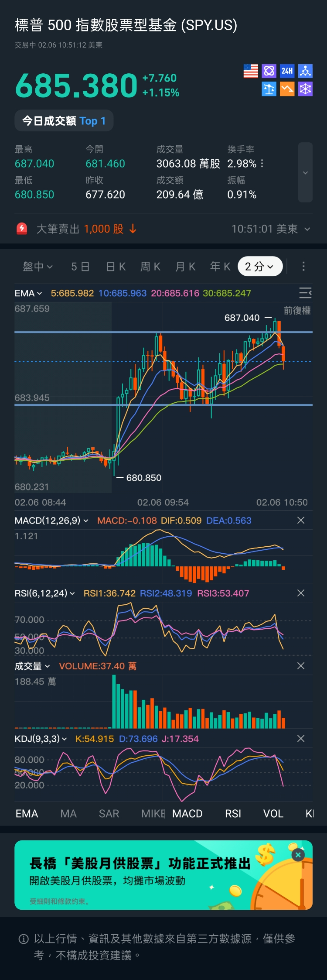
Task: Toggle the VOL indicator at bottom bar
Action: 273,814
